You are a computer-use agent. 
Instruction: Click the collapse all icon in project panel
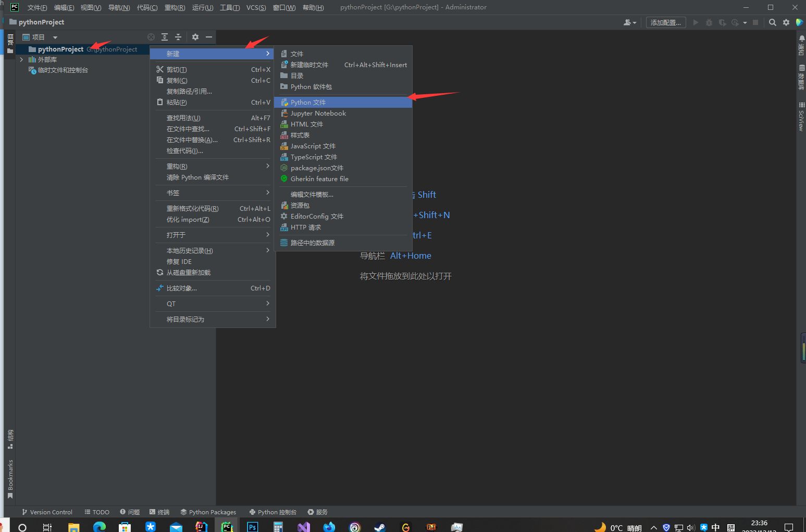click(x=178, y=37)
